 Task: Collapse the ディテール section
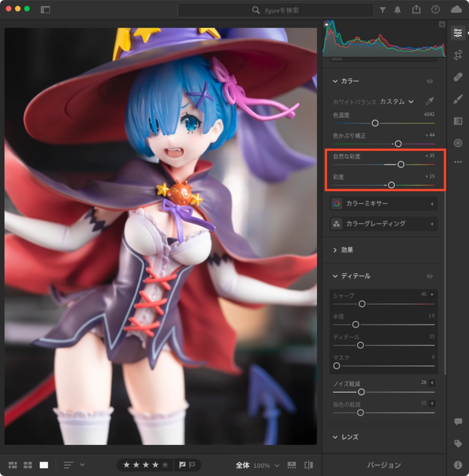[x=335, y=276]
